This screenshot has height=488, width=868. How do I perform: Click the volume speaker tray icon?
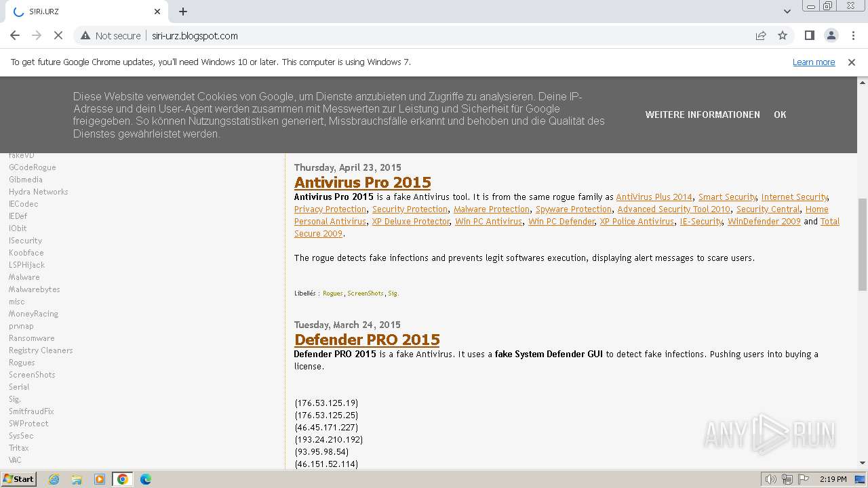coord(771,479)
